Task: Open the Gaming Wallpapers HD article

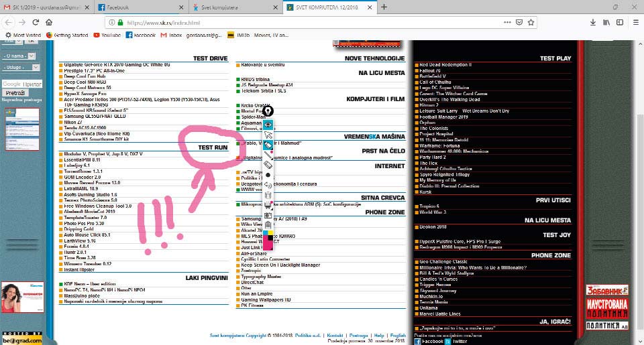Action: coord(266,300)
